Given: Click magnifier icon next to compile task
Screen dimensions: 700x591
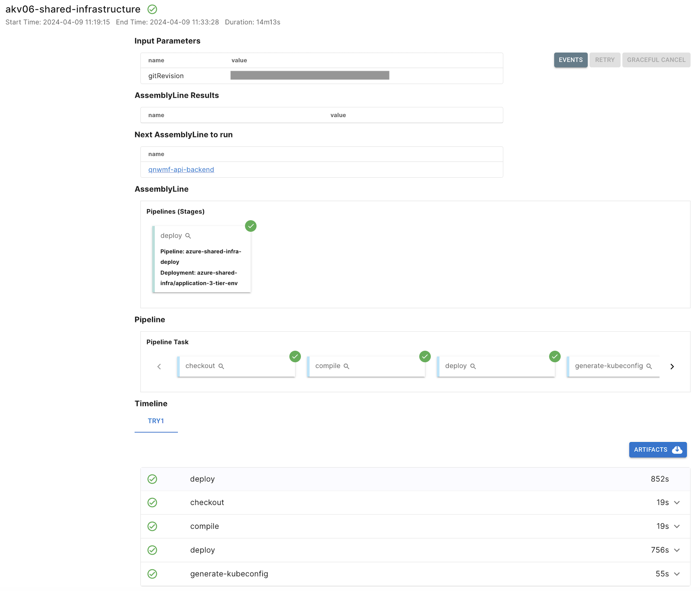Looking at the screenshot, I should [346, 366].
